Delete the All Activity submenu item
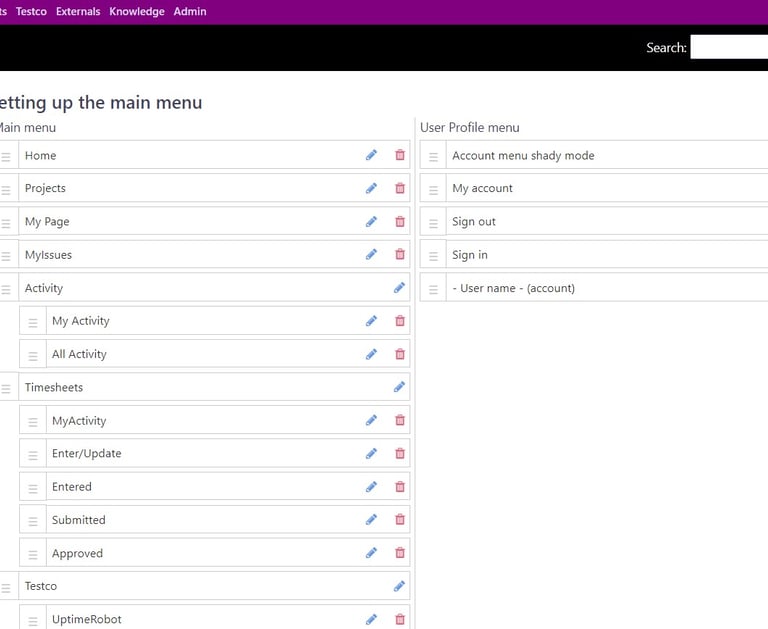 [x=400, y=354]
